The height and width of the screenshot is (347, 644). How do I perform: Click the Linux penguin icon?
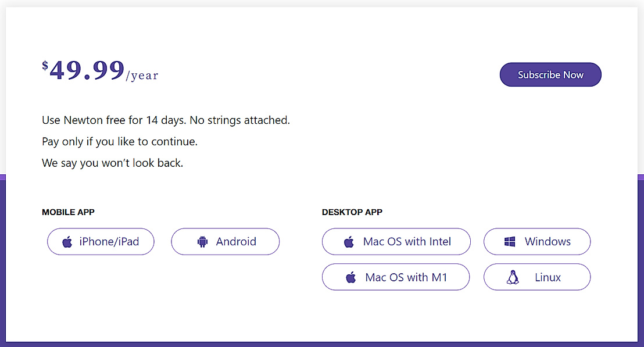[x=512, y=278]
